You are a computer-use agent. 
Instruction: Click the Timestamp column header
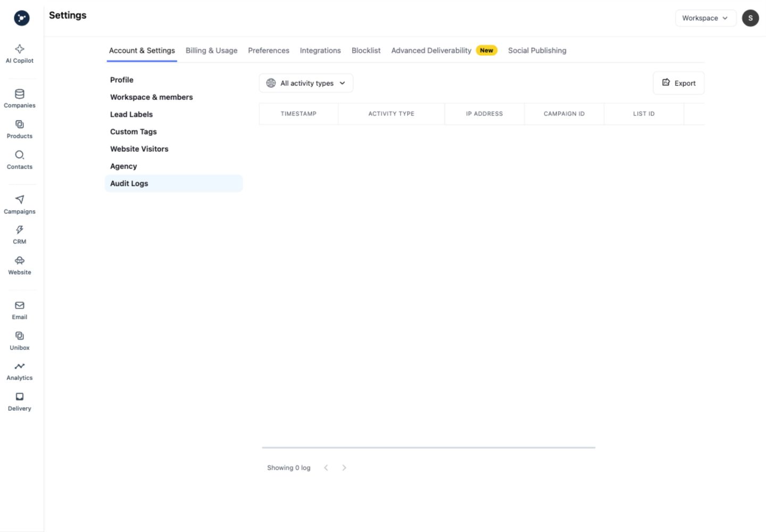coord(298,114)
